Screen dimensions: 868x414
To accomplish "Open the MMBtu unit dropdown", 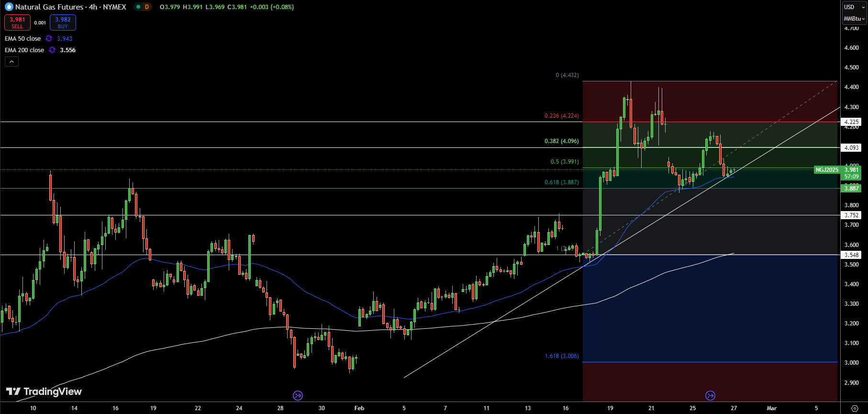I will coord(854,19).
